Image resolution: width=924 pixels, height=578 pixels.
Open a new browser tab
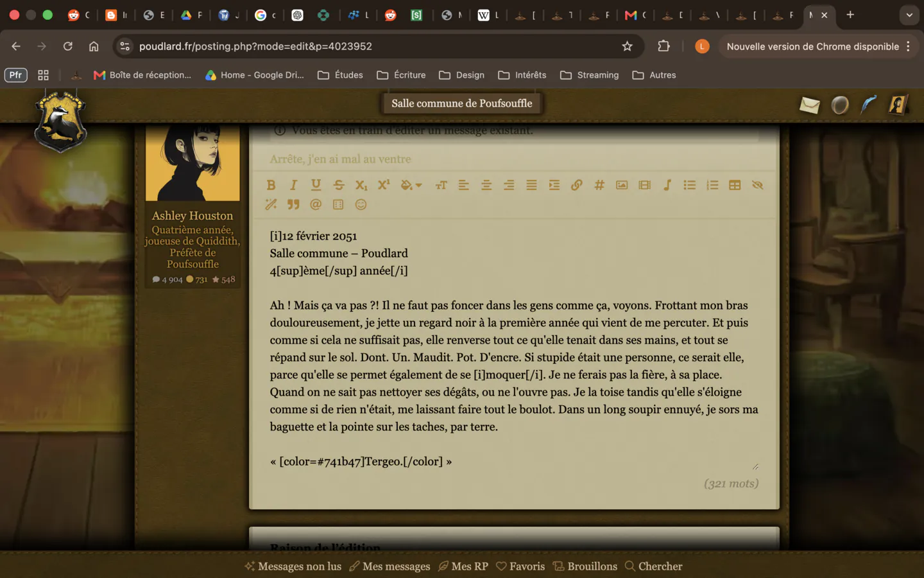click(850, 15)
